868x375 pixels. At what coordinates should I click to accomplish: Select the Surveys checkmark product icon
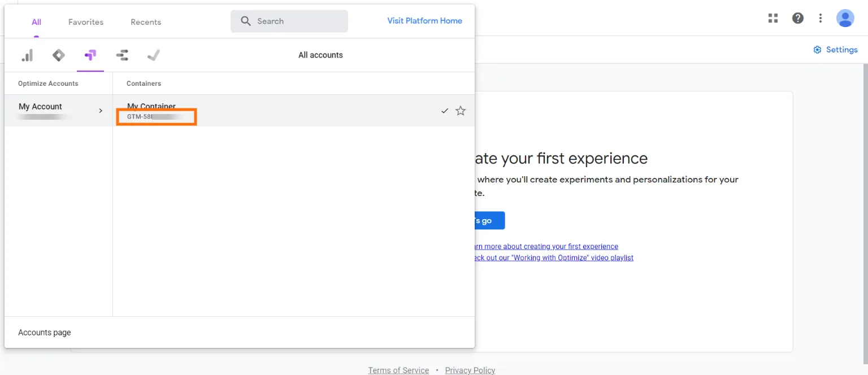[153, 55]
